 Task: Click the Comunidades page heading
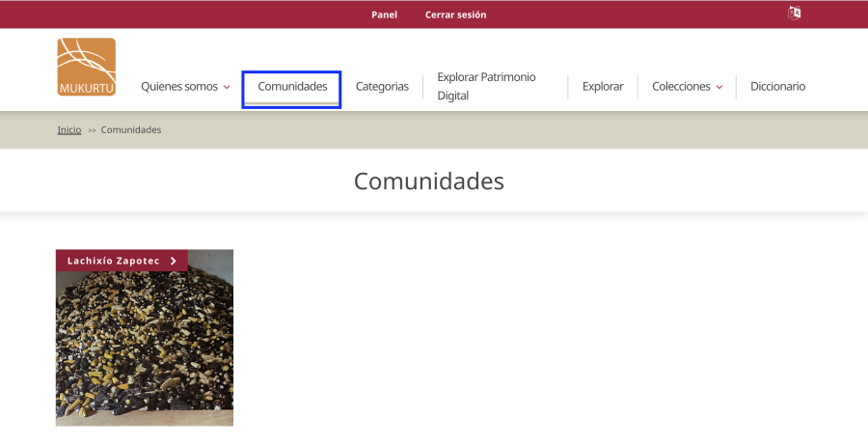429,181
